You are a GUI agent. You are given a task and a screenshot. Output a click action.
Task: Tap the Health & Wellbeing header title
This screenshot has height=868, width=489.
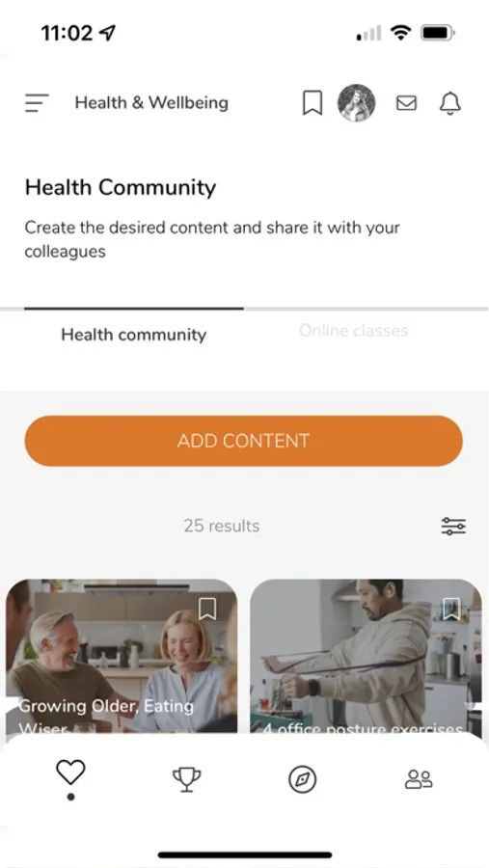point(151,103)
